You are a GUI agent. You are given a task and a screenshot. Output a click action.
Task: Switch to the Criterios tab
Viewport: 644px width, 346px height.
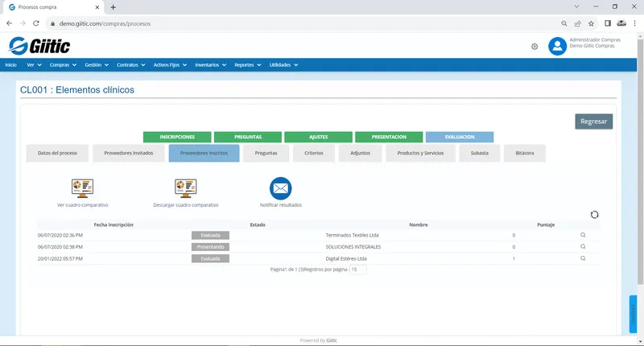(314, 153)
